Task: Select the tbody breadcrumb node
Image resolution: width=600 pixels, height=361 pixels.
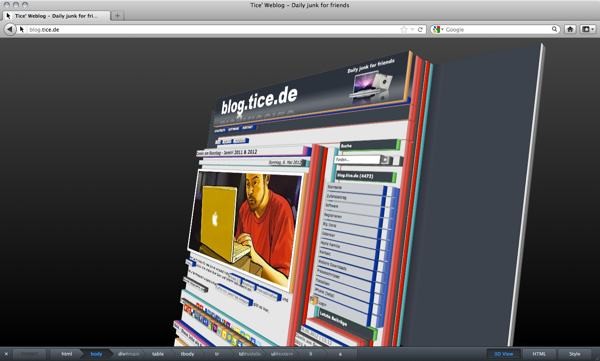Action: click(187, 354)
